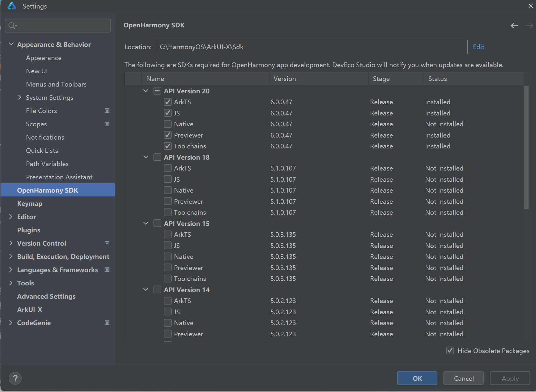Click the Stage column header

[x=396, y=79]
